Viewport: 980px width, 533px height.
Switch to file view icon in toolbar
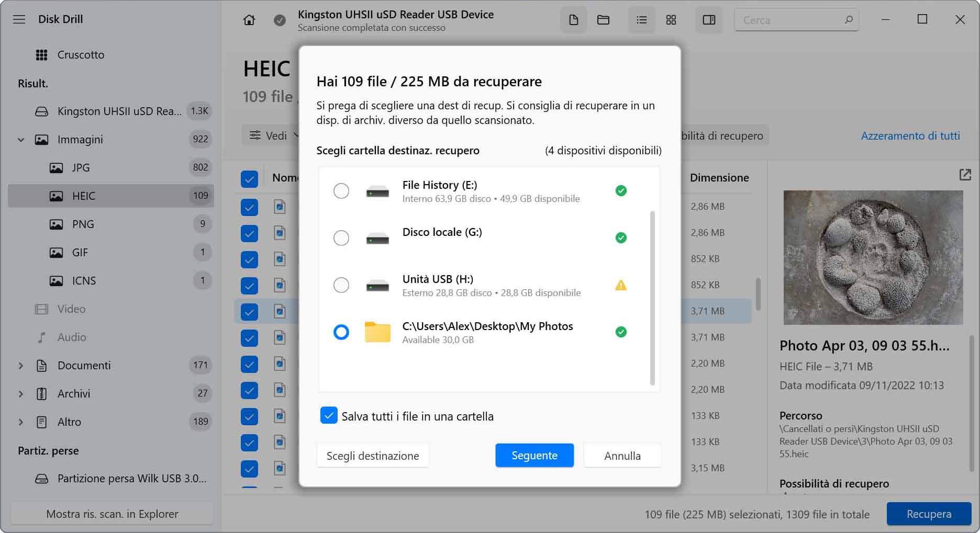[574, 20]
